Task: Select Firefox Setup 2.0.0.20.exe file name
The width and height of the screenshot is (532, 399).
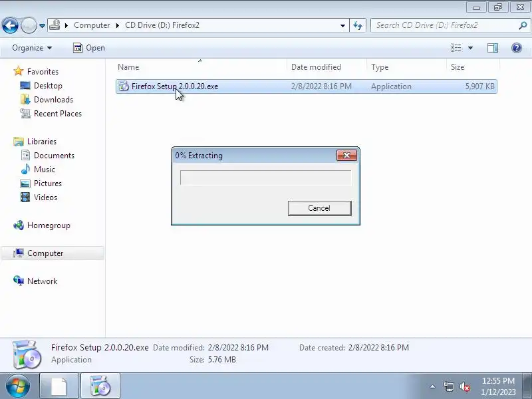Action: click(x=175, y=86)
